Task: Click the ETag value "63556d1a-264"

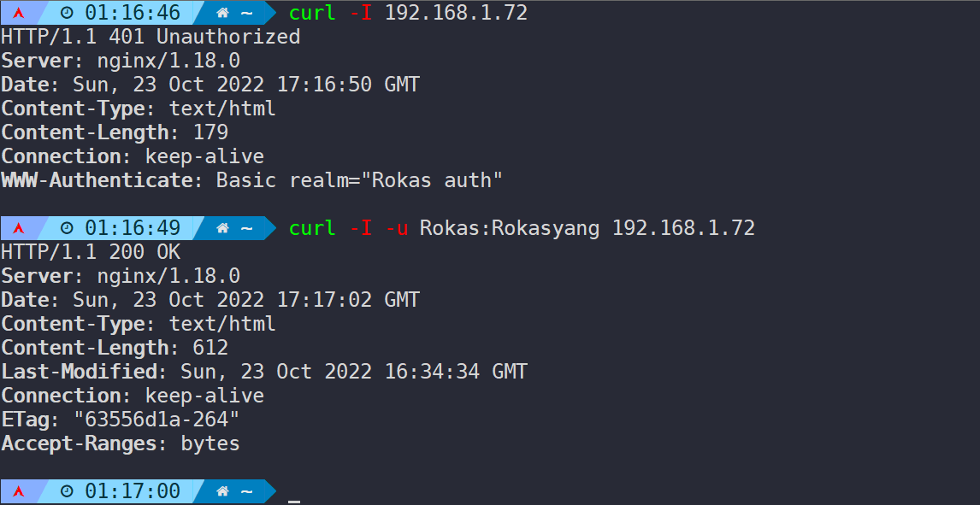Action: coord(156,420)
